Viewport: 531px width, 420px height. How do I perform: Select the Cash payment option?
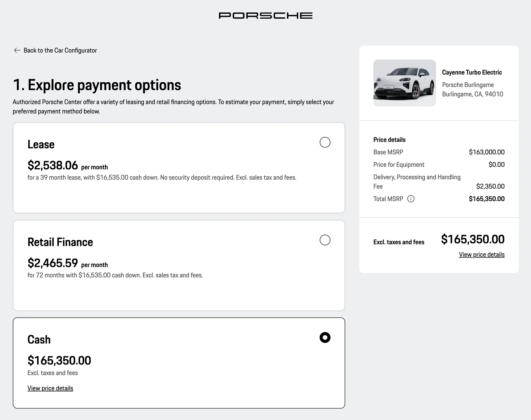pyautogui.click(x=325, y=337)
